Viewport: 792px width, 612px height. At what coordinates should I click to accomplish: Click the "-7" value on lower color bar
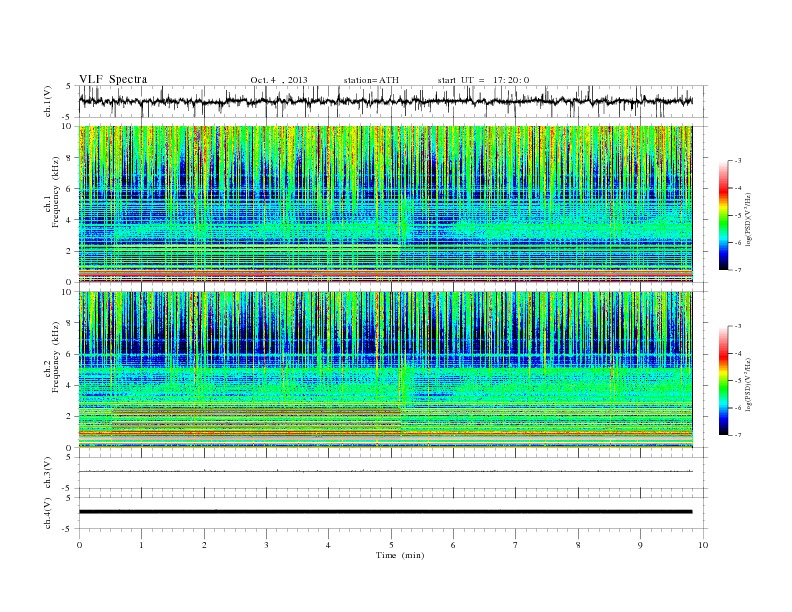737,435
